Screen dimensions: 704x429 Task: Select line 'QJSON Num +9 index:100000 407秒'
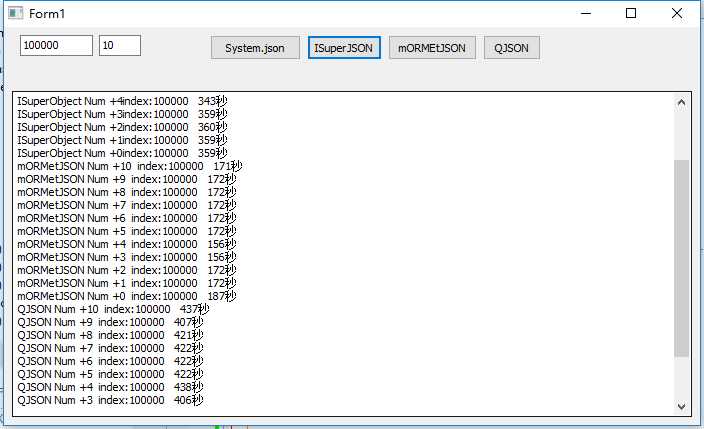tap(110, 323)
